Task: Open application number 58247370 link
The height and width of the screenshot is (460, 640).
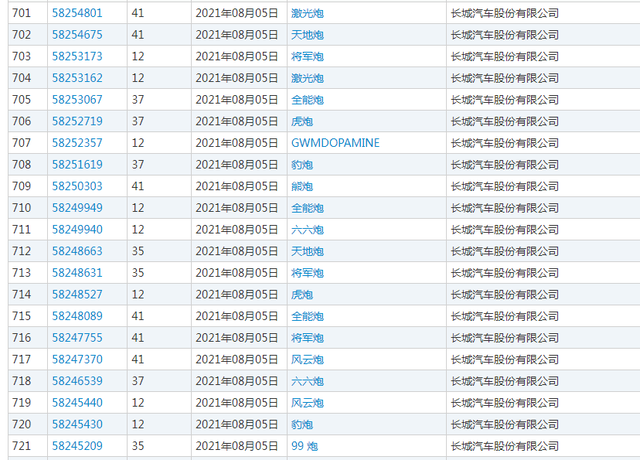Action: pyautogui.click(x=77, y=359)
